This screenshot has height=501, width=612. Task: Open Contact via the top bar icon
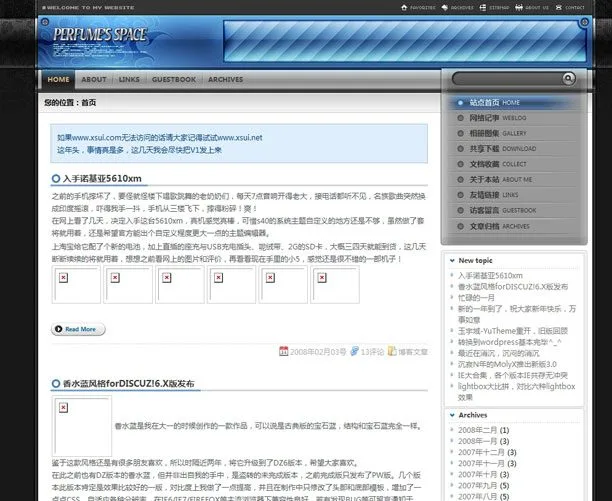(x=560, y=7)
